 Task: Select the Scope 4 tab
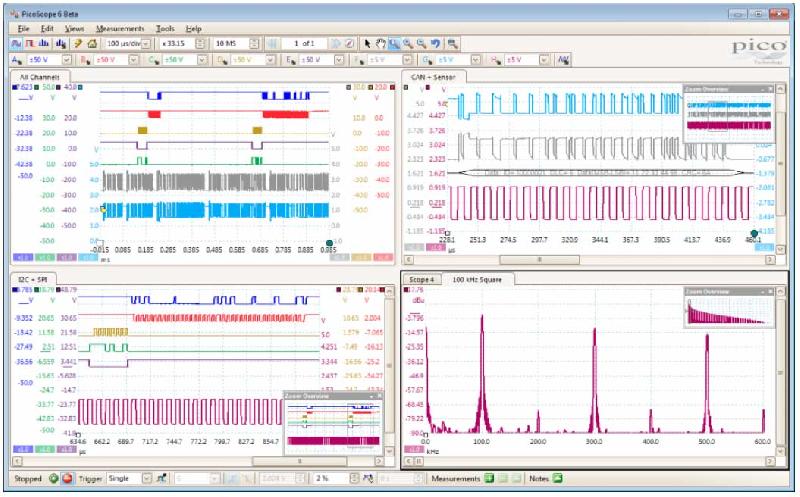tap(422, 279)
